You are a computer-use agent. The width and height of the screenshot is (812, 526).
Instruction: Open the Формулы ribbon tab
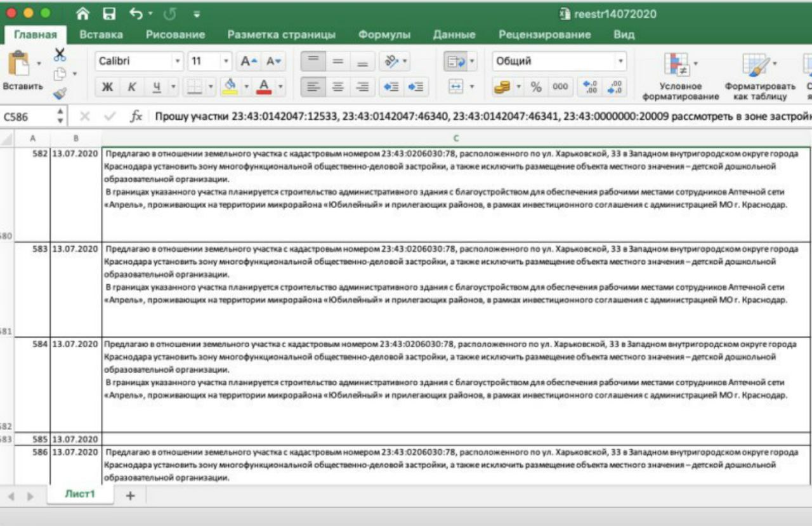pos(384,35)
